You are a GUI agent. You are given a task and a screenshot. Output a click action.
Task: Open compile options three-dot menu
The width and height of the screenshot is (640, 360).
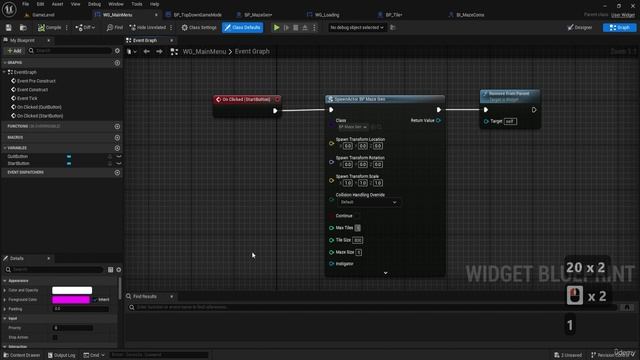(67, 27)
